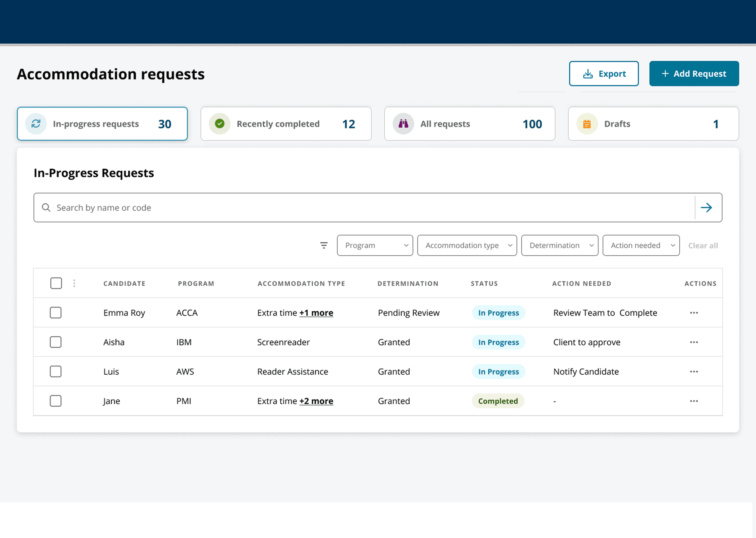The image size is (756, 538).
Task: Open actions ellipsis for Emma Roy
Action: (694, 313)
